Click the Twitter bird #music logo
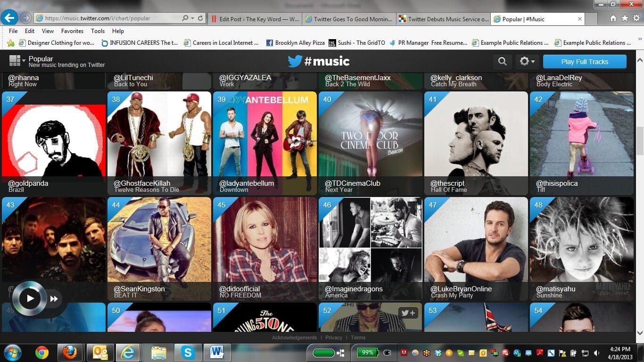Image resolution: width=644 pixels, height=362 pixels. tap(319, 61)
